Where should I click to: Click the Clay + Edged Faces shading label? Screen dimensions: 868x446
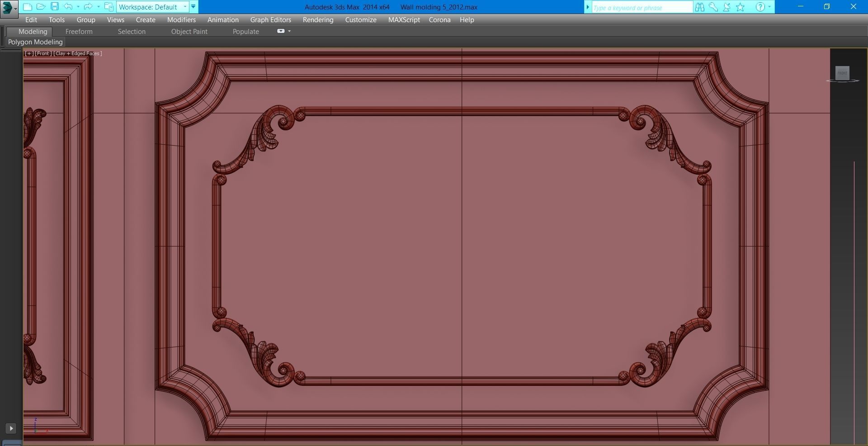click(78, 53)
